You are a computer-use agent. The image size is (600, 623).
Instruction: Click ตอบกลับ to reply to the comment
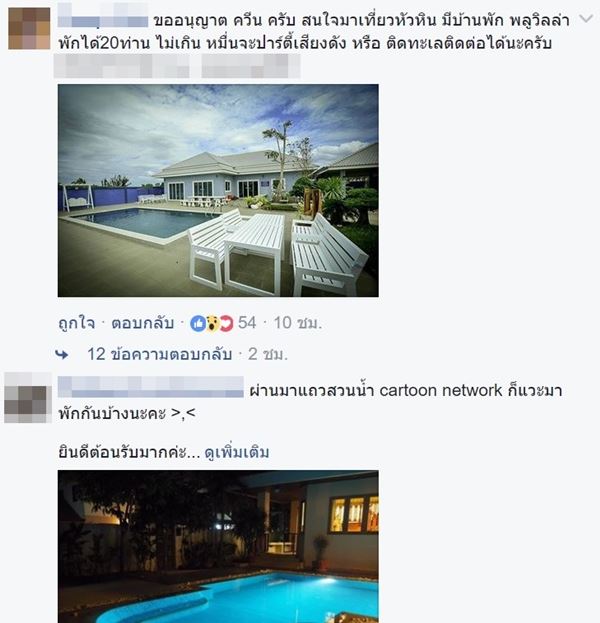143,323
